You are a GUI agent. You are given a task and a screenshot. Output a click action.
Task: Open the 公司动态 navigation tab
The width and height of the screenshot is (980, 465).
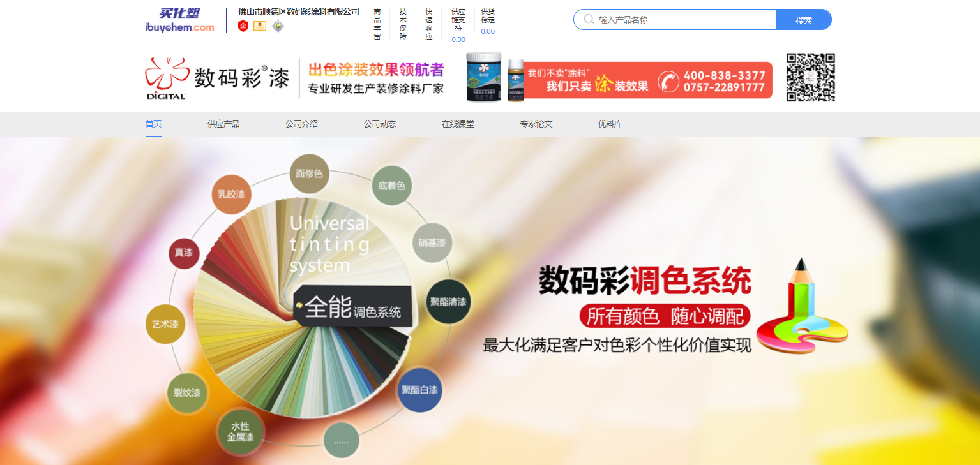(x=380, y=124)
